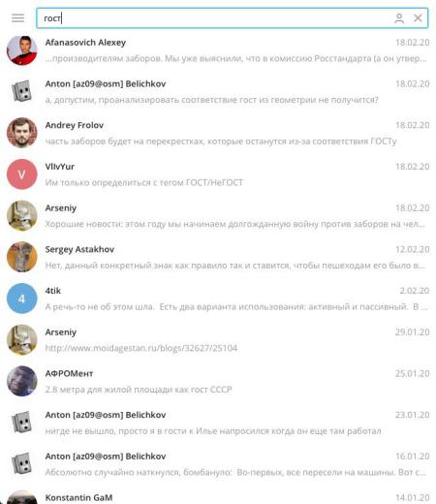Select Sergey Astakhov's result from 12.02.20

point(218,257)
